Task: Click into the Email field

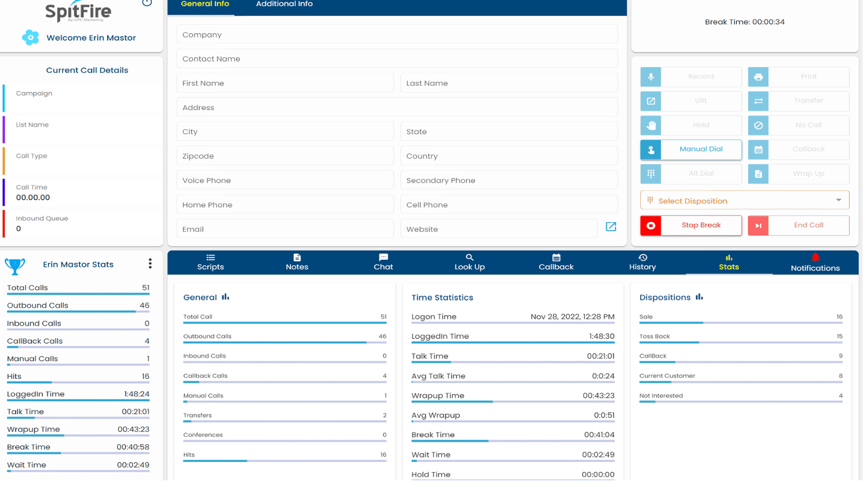Action: point(285,229)
